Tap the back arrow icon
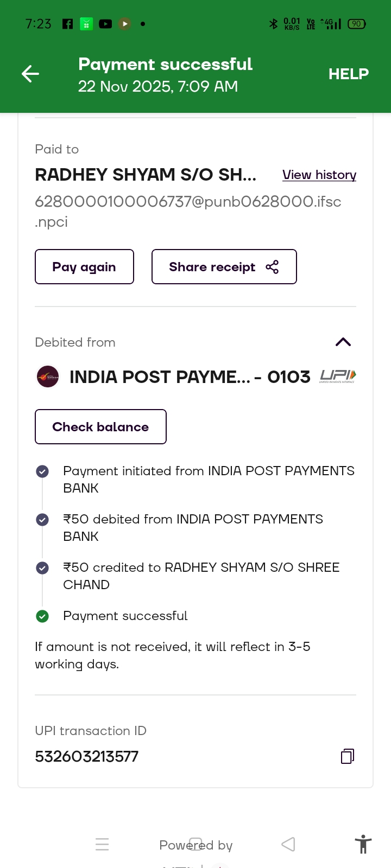This screenshot has width=391, height=868. (30, 74)
